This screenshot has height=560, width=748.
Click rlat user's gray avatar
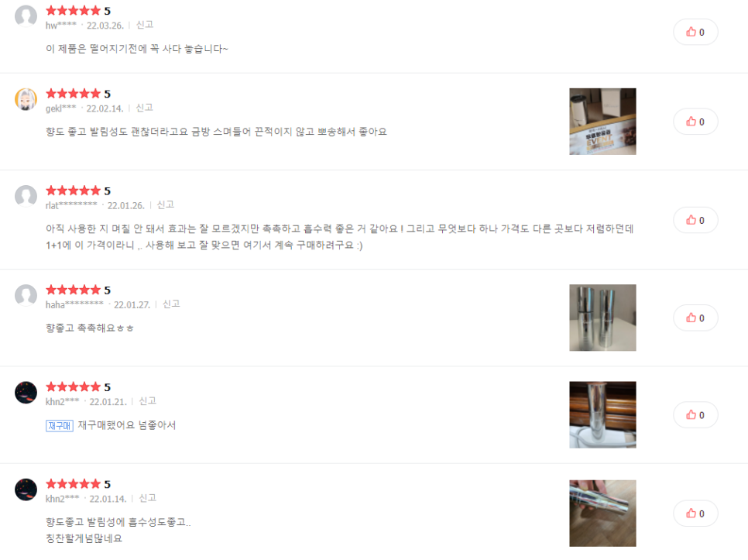(26, 197)
